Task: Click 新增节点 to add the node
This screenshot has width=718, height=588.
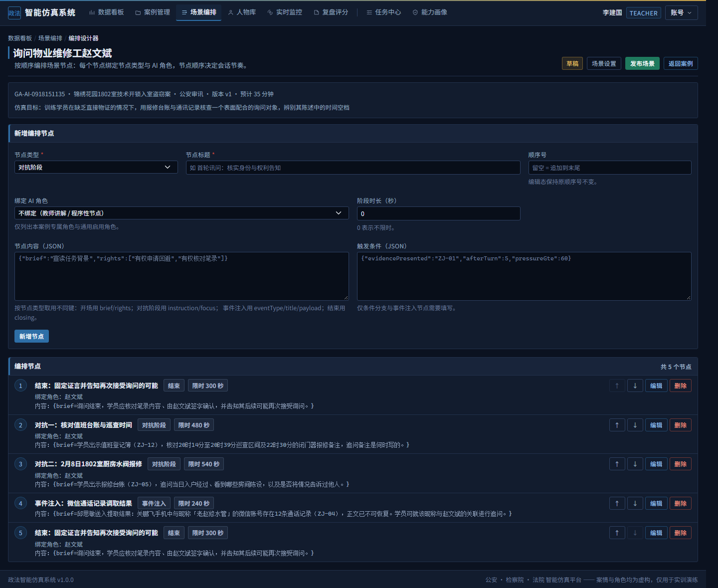Action: (31, 336)
